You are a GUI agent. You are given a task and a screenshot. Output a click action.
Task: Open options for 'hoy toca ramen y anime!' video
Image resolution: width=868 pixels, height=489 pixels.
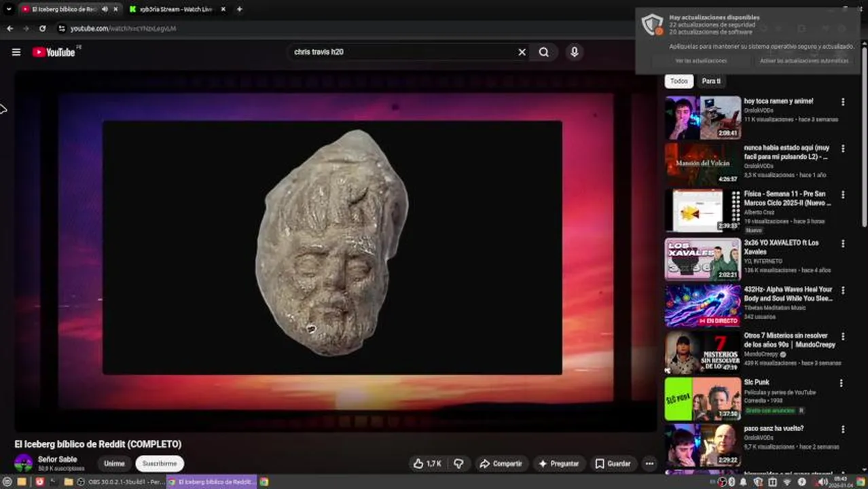843,102
